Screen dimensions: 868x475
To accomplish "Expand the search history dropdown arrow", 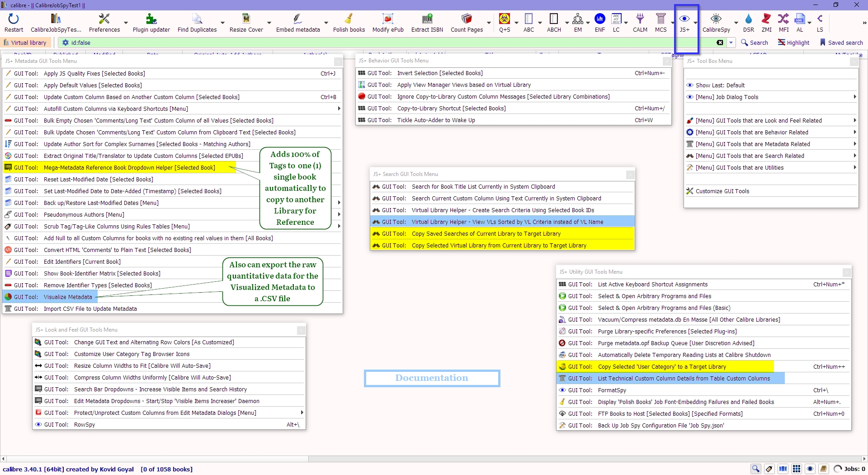I will pyautogui.click(x=731, y=43).
